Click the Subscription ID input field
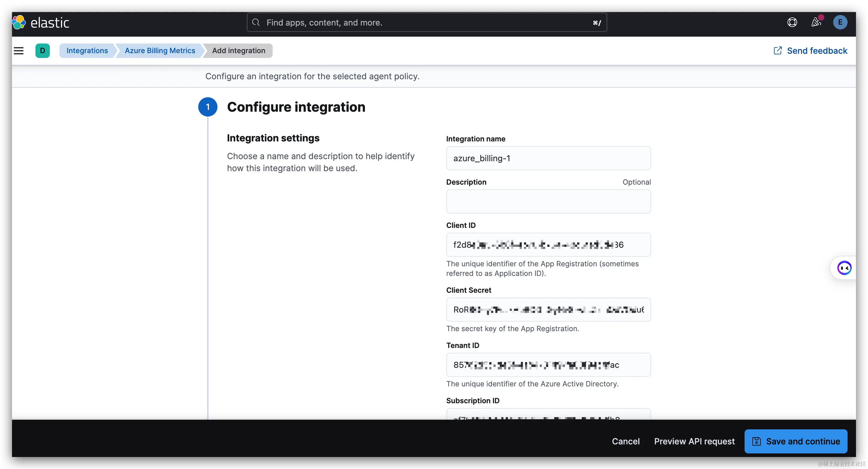The height and width of the screenshot is (469, 868). click(548, 414)
